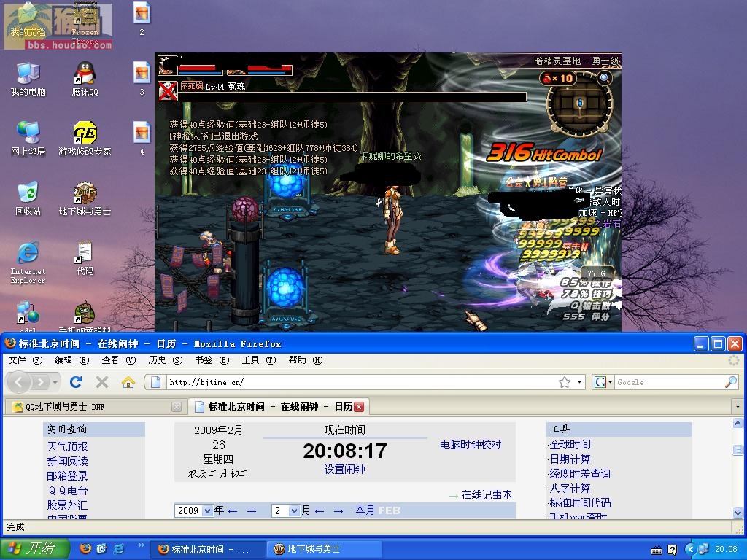Screen dimensions: 747x560
Task: Open the 书签 menu
Action: click(x=212, y=360)
